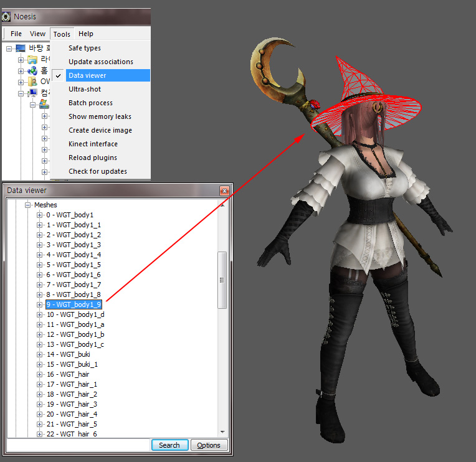Viewport: 476px width, 462px height.
Task: Select tree row 13 - WGT_body1_c
Action: tap(75, 344)
